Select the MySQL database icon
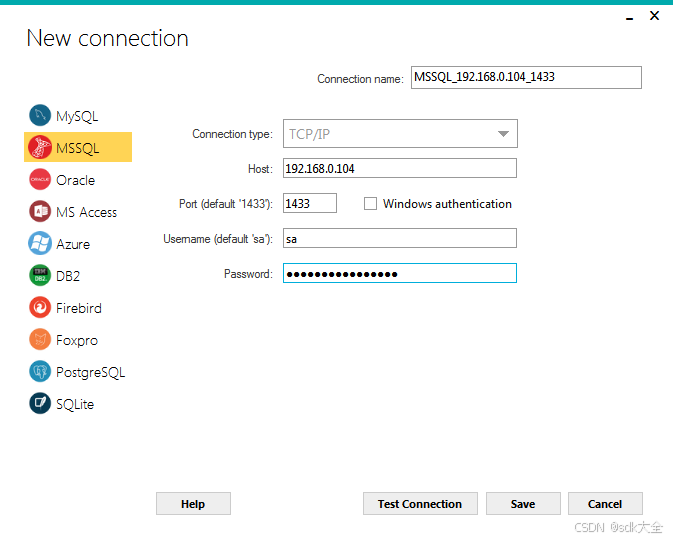 40,115
